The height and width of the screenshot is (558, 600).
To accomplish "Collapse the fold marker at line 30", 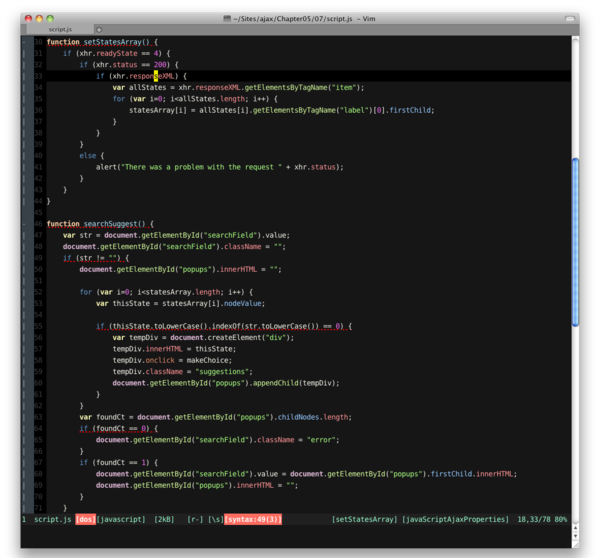I will [24, 42].
